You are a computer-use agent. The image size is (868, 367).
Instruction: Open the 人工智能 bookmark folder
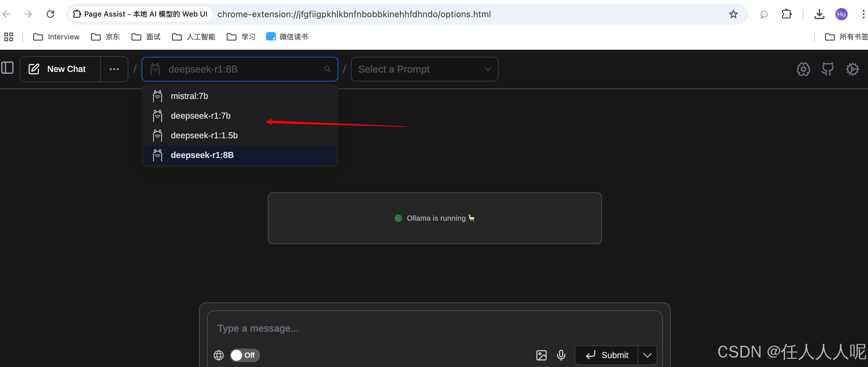pyautogui.click(x=194, y=37)
